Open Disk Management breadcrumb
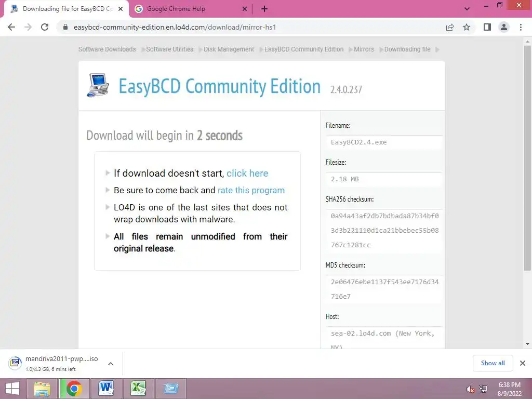532x399 pixels. [x=229, y=49]
